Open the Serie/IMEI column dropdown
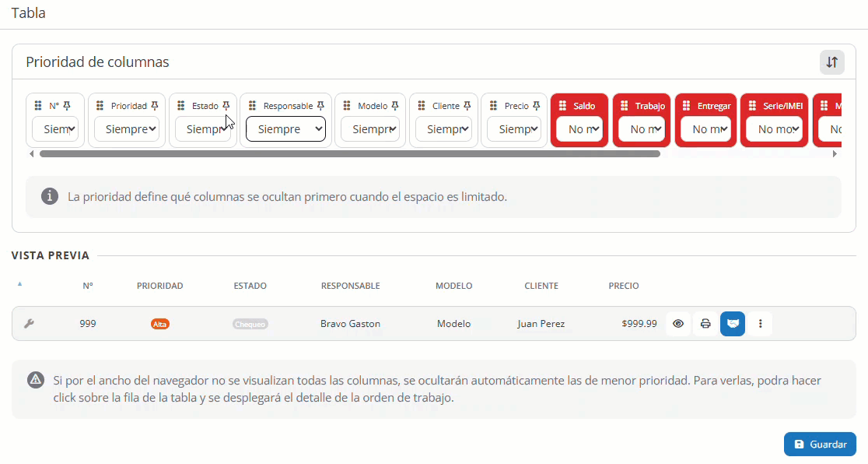Image resolution: width=868 pixels, height=464 pixels. [x=775, y=129]
